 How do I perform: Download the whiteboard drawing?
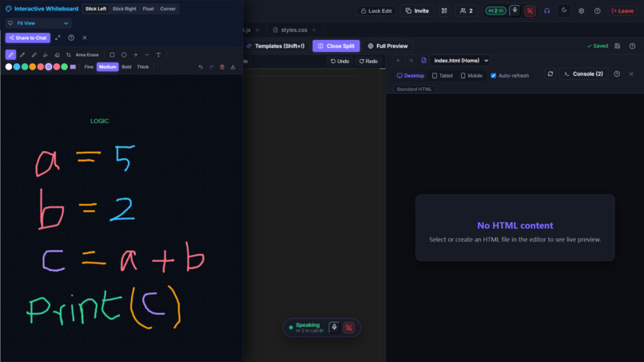(x=233, y=67)
